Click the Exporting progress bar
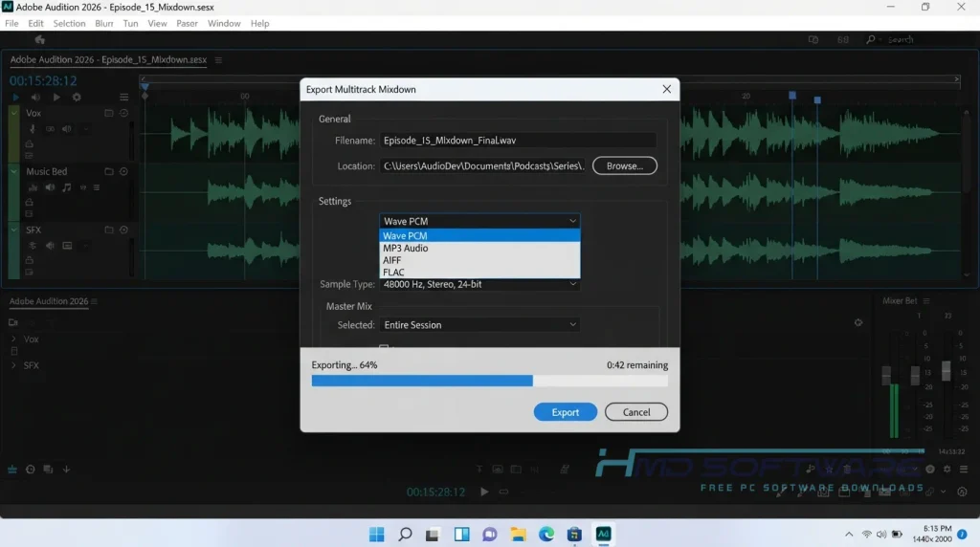The height and width of the screenshot is (547, 980). pos(489,381)
